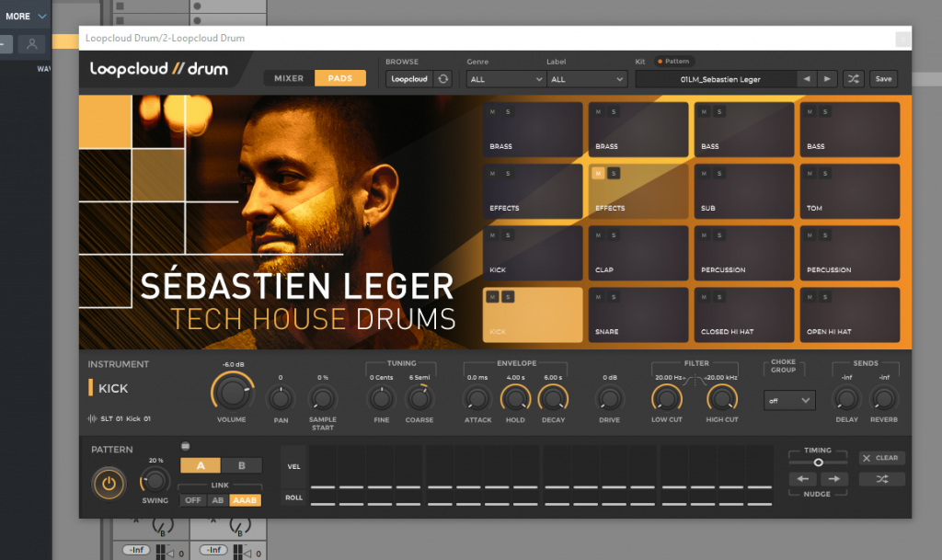This screenshot has height=560, width=942.
Task: Select the CLOSED HI HAT drum pad
Action: tap(743, 315)
